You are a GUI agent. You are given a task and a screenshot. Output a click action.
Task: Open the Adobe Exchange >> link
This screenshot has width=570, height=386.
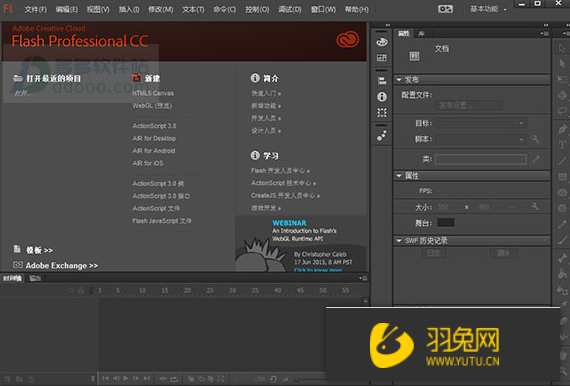[62, 266]
